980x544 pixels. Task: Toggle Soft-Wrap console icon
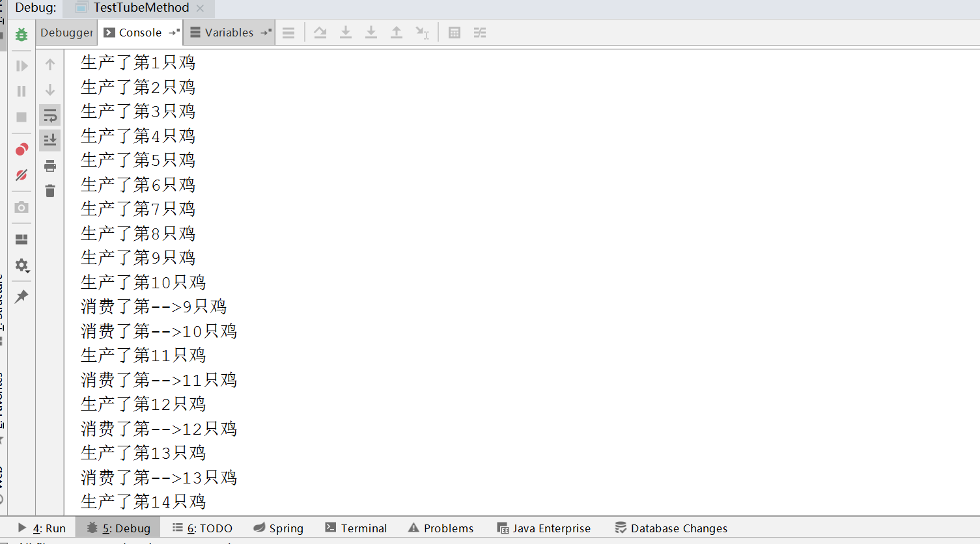(x=50, y=116)
